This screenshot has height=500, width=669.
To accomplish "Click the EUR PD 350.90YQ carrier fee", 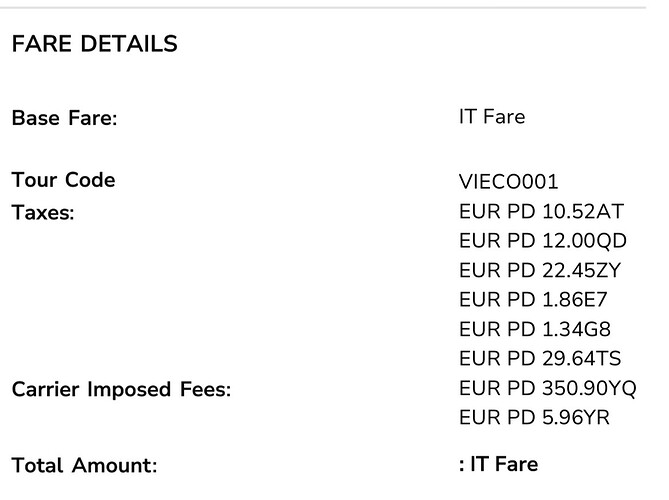I will (548, 389).
